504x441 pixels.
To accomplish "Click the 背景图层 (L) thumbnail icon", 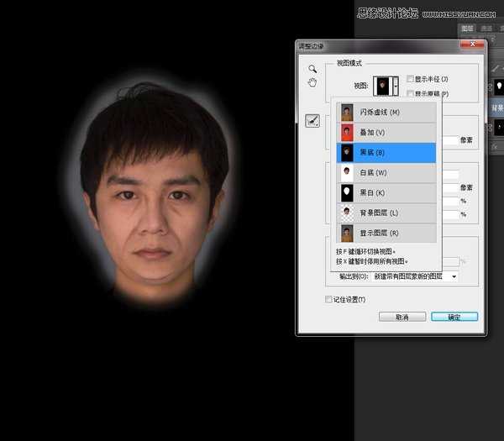I will point(347,213).
